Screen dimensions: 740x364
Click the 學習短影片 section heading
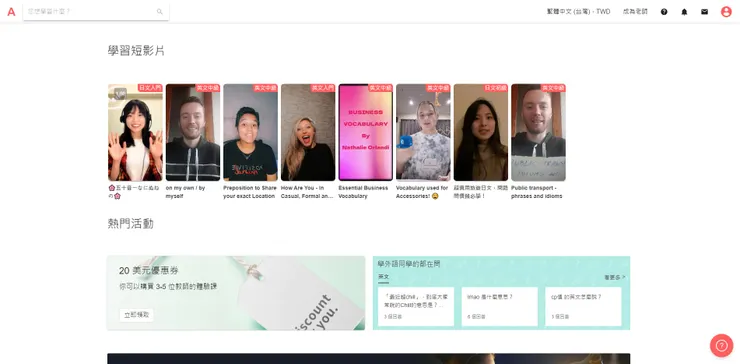pyautogui.click(x=136, y=51)
